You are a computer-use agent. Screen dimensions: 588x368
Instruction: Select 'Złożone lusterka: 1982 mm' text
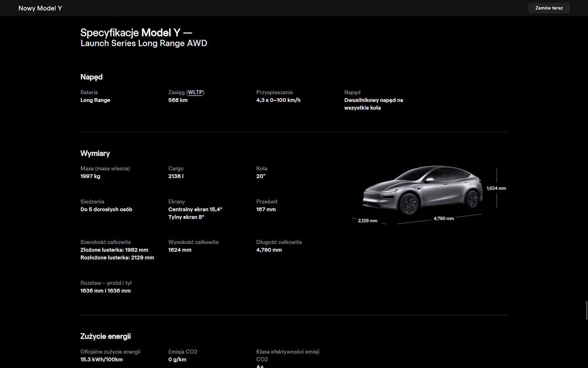point(114,250)
